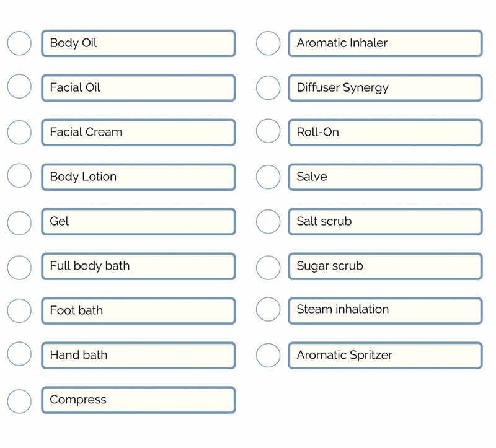Select the Diffuser Synergy radio button
Viewport: 496px width, 448px height.
[x=268, y=88]
